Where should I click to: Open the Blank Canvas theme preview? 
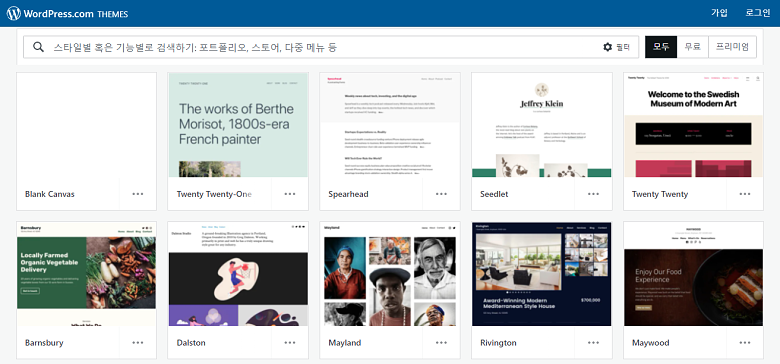click(x=87, y=125)
